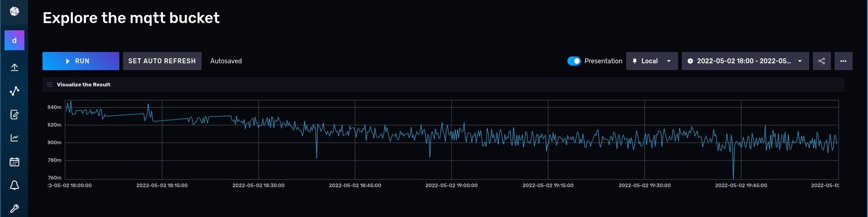Run the notebook with RUN button

(x=81, y=61)
